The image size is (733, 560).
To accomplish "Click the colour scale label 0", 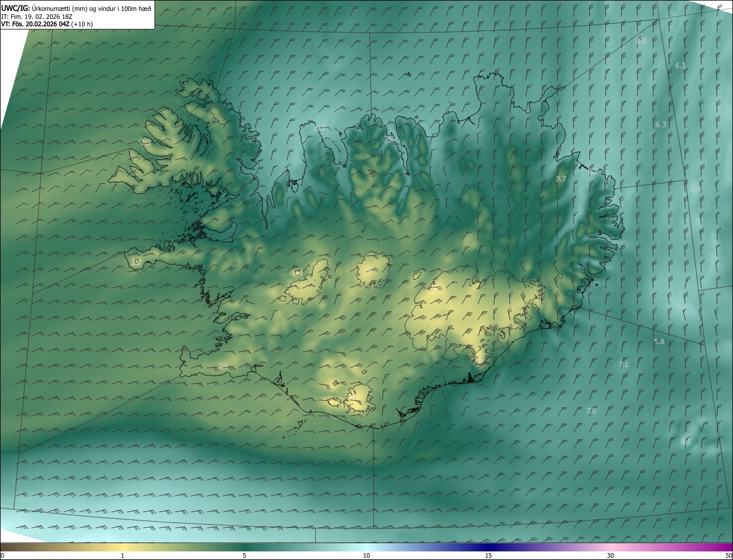I will click(2, 555).
